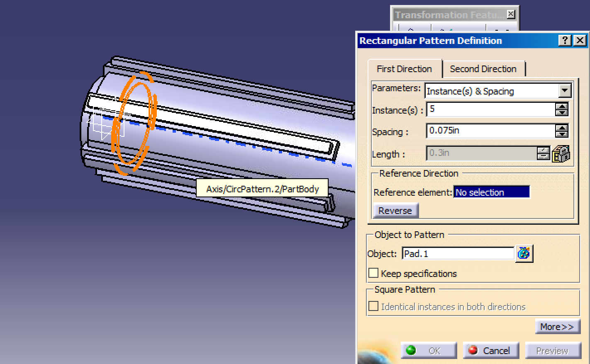
Task: Increase Instance(s) with up arrow
Action: point(562,107)
